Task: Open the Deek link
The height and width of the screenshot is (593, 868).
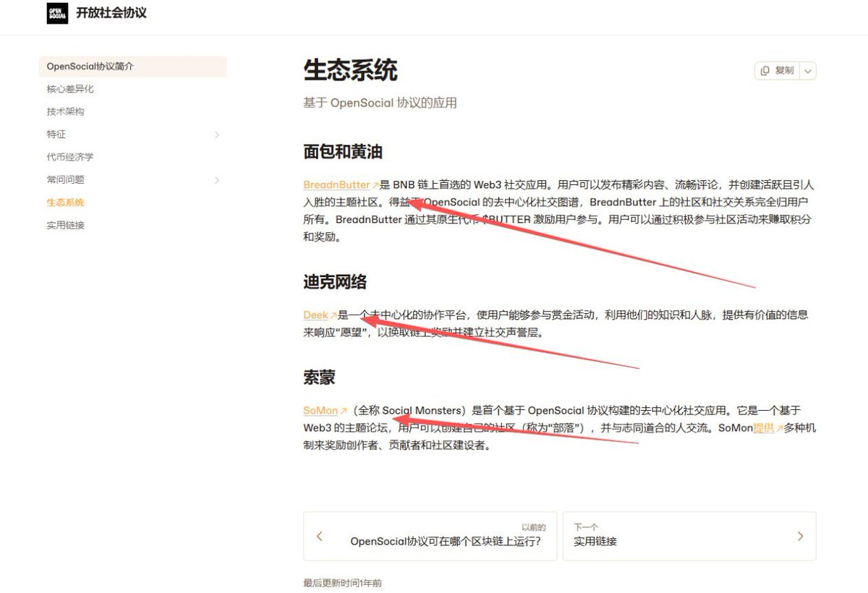Action: tap(315, 315)
